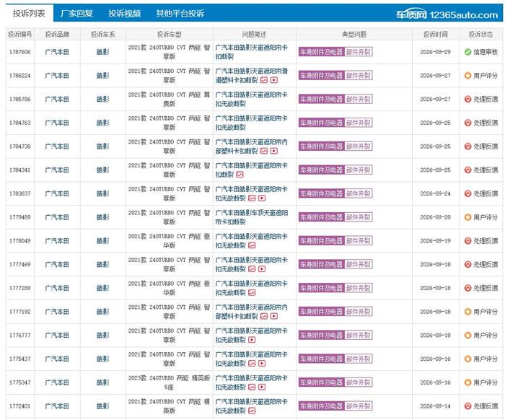Click image icon in complaint 1778049 row
505x420 pixels.
click(x=252, y=245)
